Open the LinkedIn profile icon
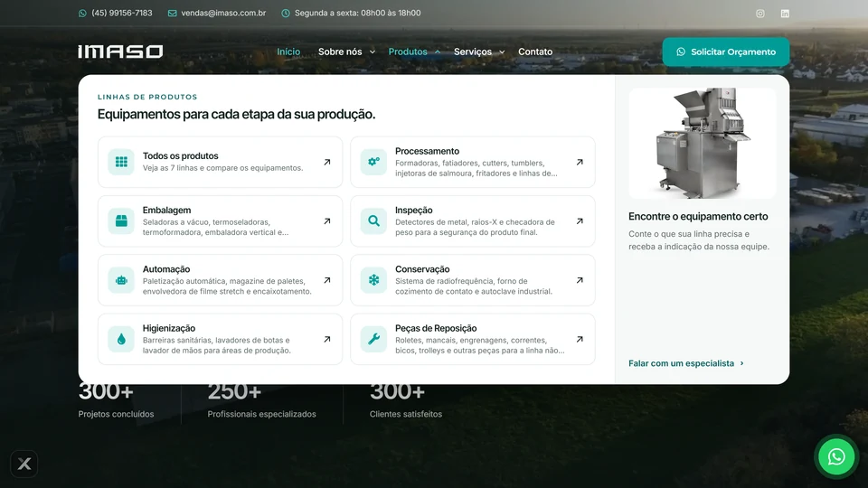 [785, 14]
